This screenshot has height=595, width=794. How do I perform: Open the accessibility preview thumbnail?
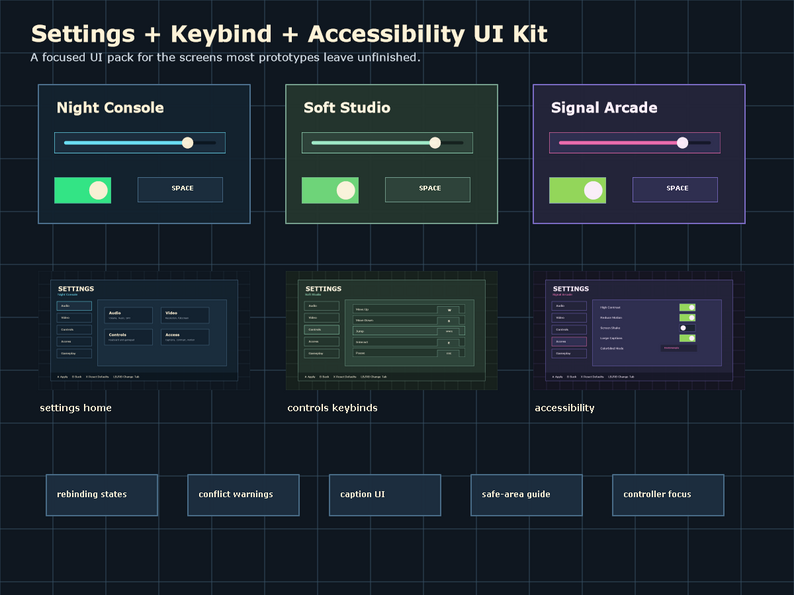639,331
